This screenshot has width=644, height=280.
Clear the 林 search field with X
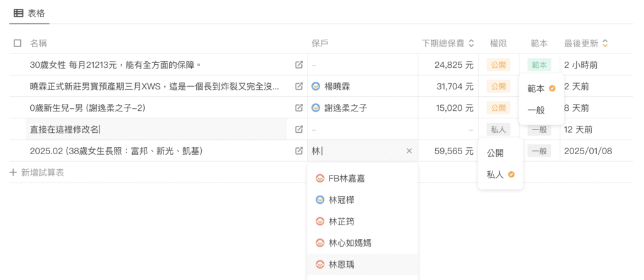[409, 151]
